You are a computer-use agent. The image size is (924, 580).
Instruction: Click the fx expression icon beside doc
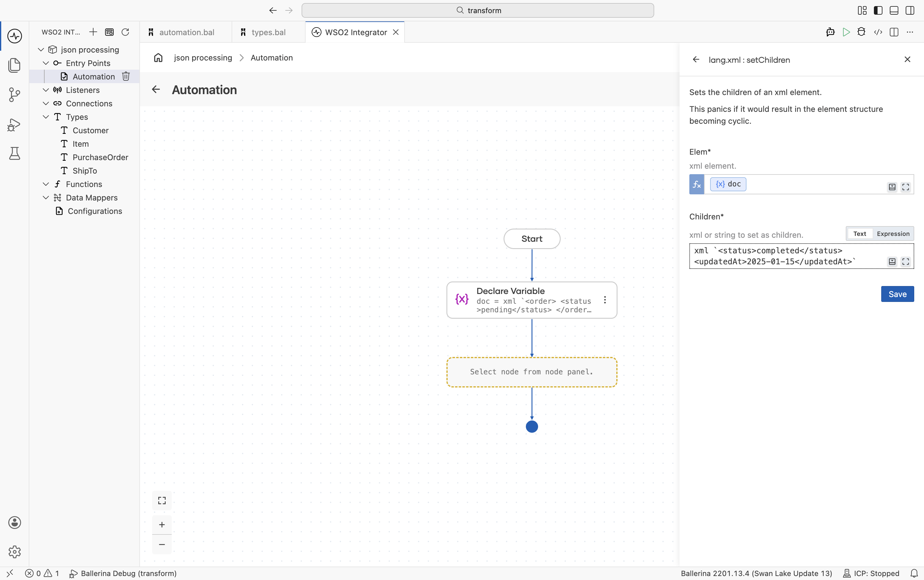point(697,185)
